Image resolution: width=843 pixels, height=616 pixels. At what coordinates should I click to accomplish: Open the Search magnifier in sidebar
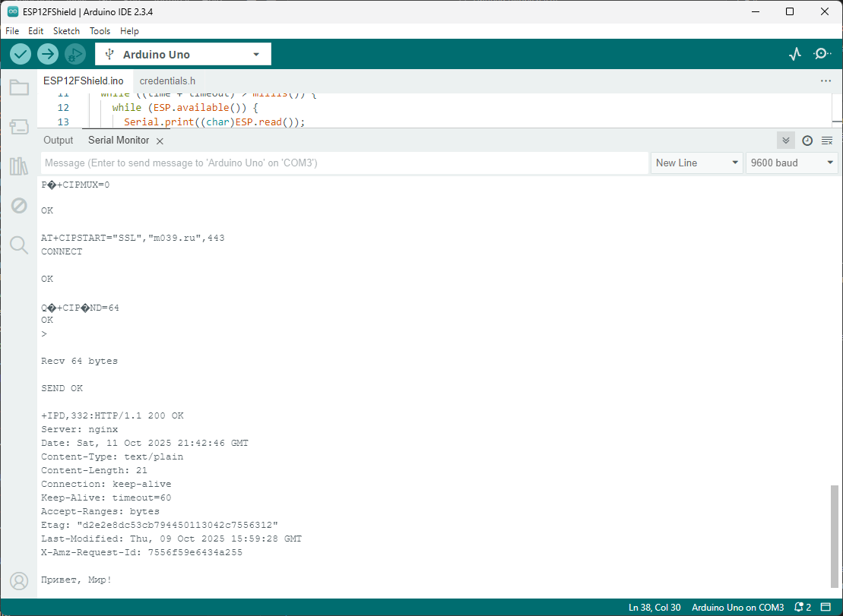click(19, 245)
